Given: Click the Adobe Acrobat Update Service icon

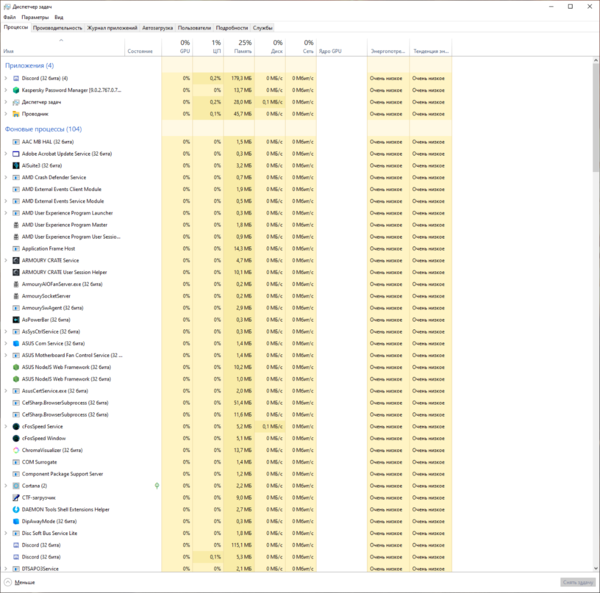Looking at the screenshot, I should point(16,154).
